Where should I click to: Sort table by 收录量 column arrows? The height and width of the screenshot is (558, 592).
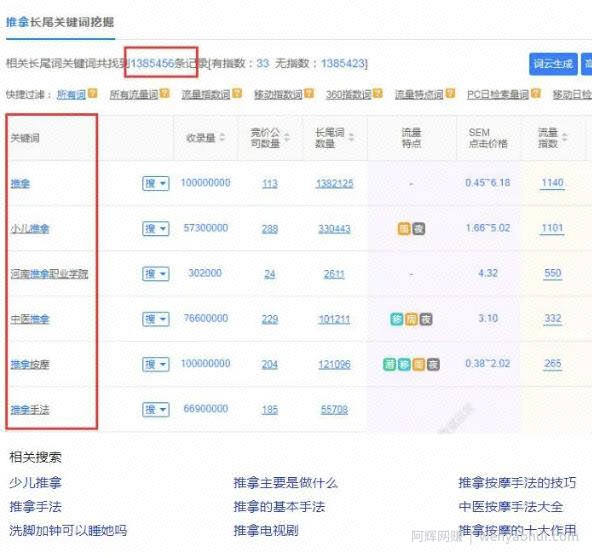tap(222, 137)
